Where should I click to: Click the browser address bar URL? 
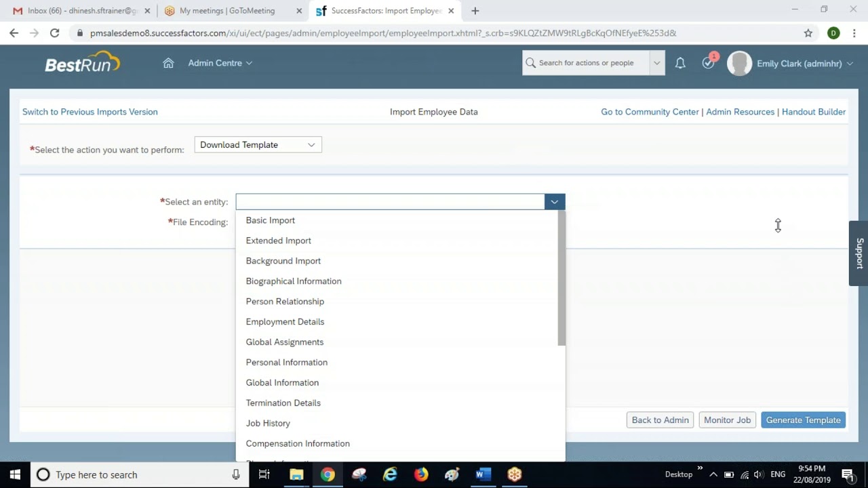coord(383,33)
